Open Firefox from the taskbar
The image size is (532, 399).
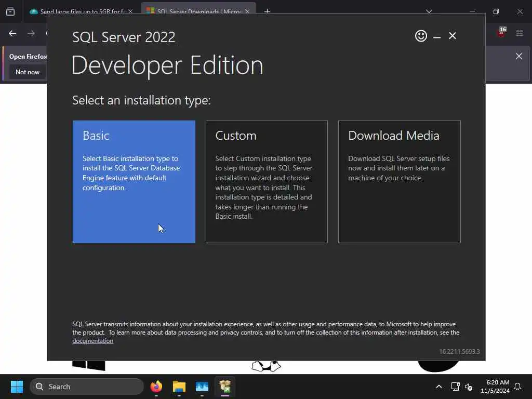click(x=156, y=387)
